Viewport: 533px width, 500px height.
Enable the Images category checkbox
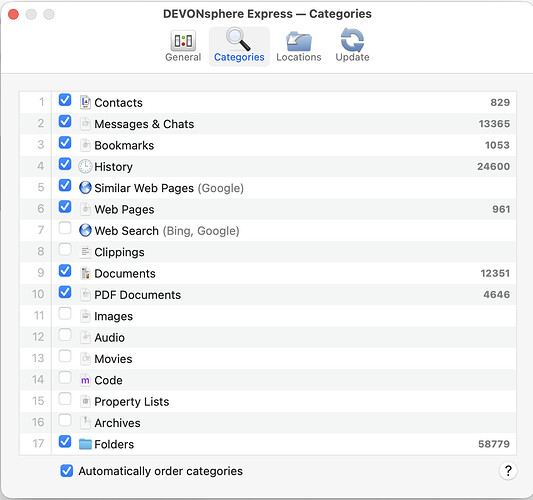(65, 314)
